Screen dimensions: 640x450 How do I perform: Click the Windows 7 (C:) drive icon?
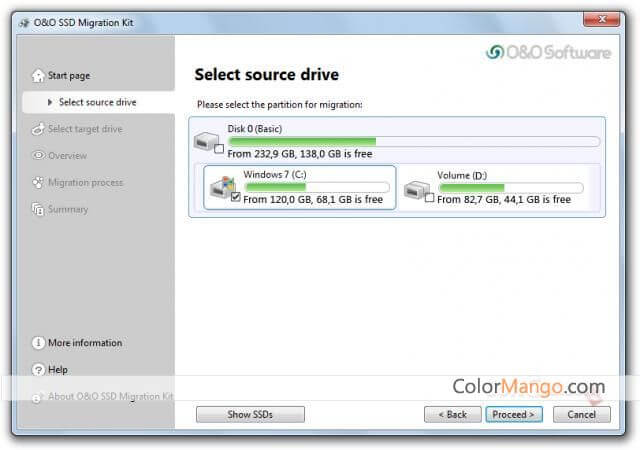[222, 185]
